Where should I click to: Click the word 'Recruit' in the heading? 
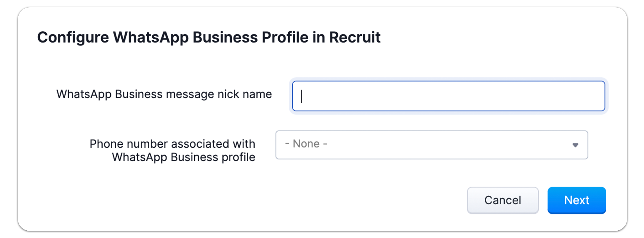pyautogui.click(x=354, y=37)
